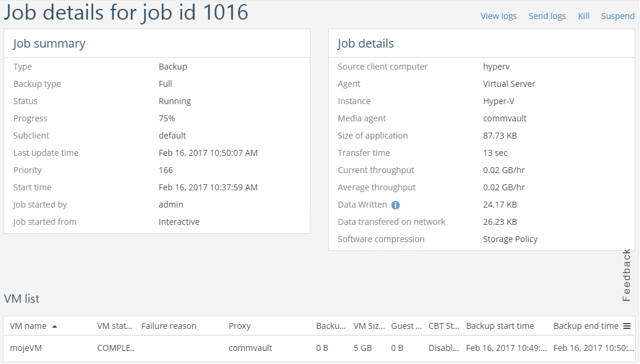Viewport: 640px width, 364px height.
Task: Click the CBT Status column header
Action: pos(444,326)
